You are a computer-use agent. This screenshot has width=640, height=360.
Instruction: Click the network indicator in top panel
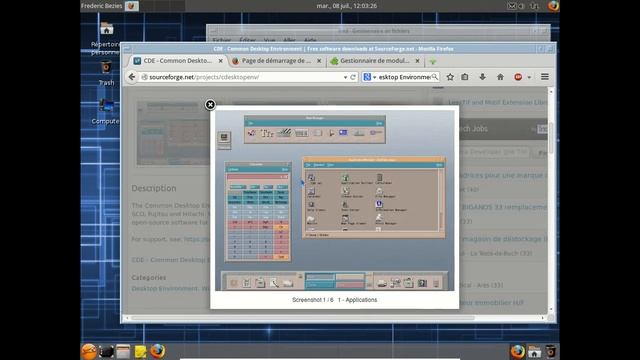click(x=534, y=6)
